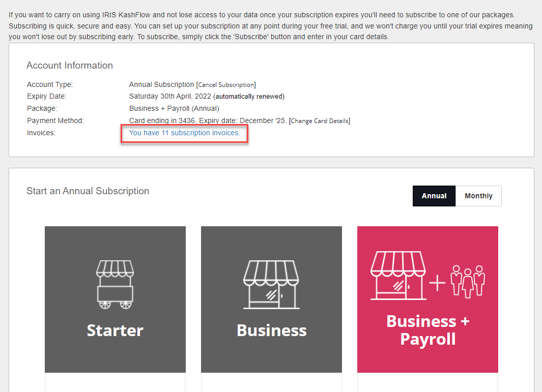Viewport: 542px width, 392px height.
Task: Click the Account Information section heading
Action: click(x=69, y=65)
